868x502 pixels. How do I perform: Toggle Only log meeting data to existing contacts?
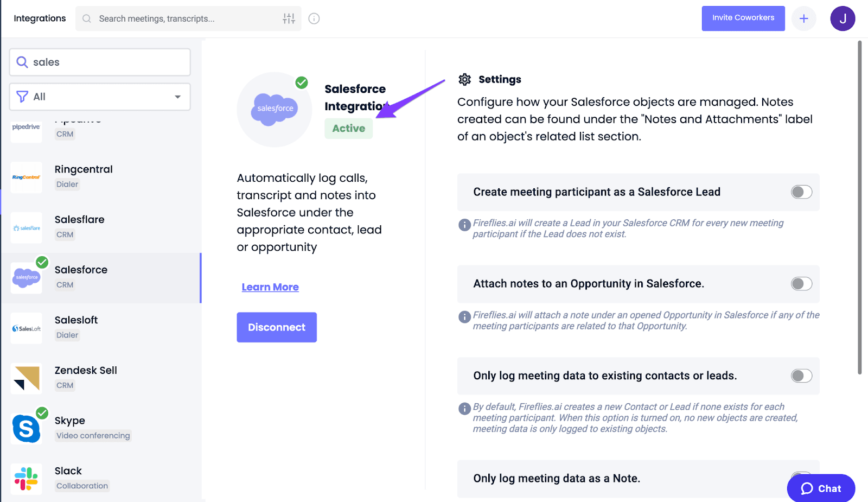click(x=801, y=376)
